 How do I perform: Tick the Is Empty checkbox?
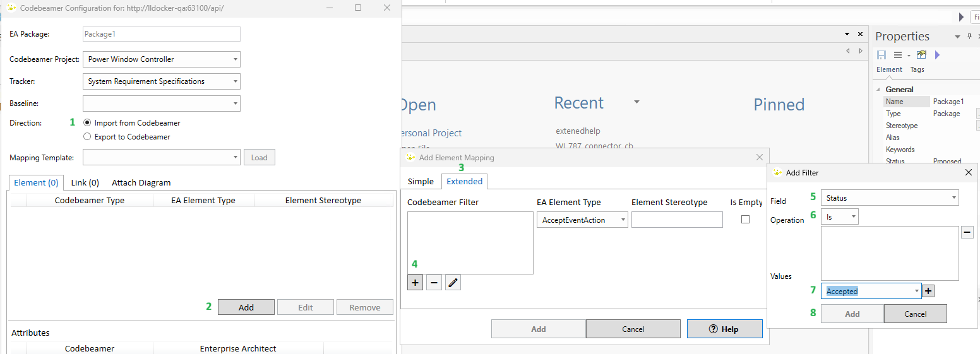pyautogui.click(x=745, y=220)
